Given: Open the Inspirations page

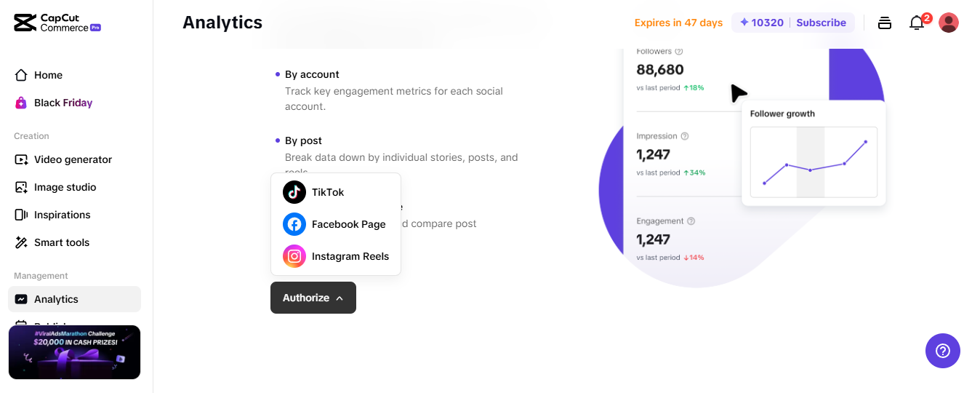Looking at the screenshot, I should 62,215.
